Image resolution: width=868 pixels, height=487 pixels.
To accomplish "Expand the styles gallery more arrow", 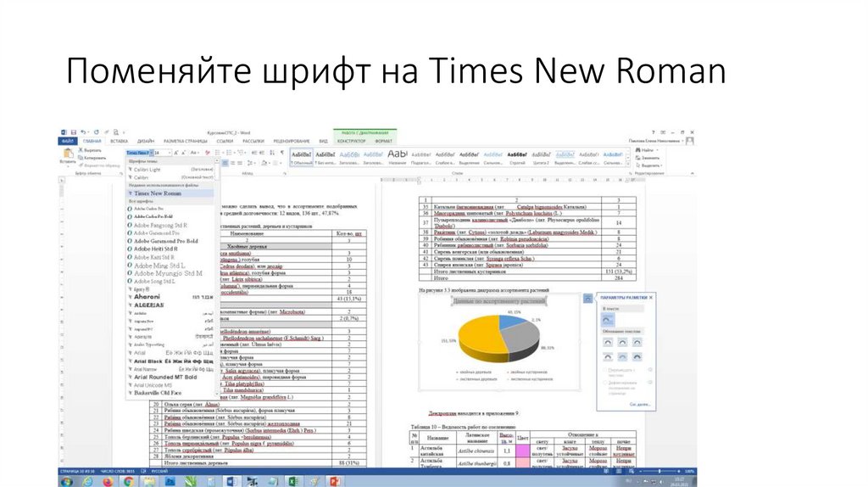I will pyautogui.click(x=628, y=164).
